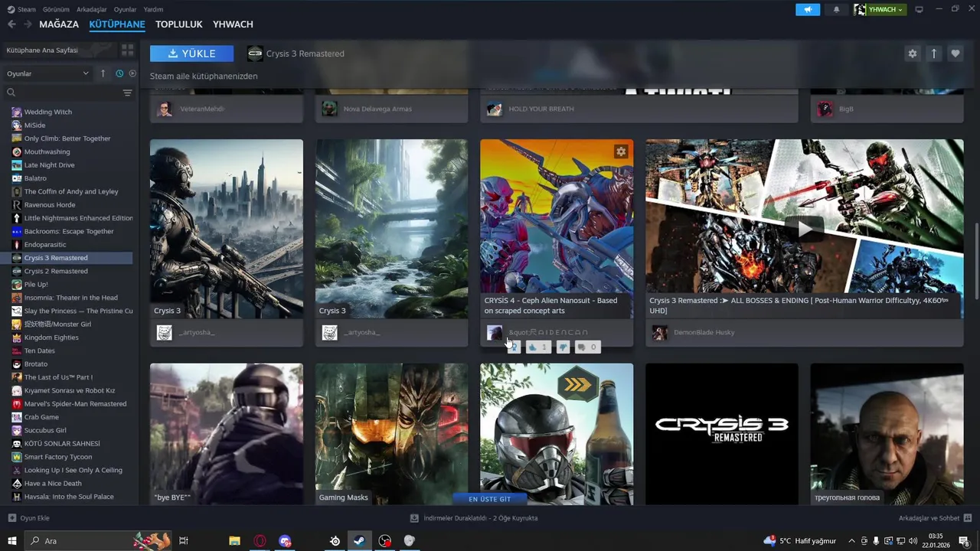
Task: Open the Yardım menu
Action: (153, 9)
